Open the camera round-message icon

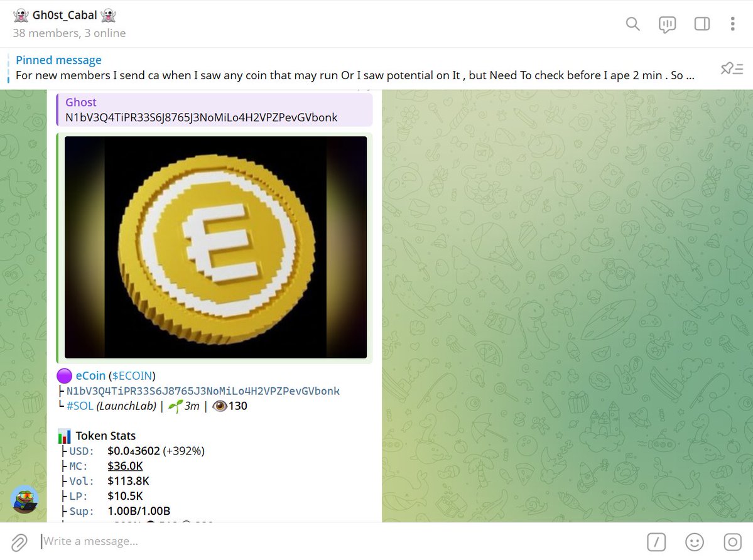pos(732,542)
